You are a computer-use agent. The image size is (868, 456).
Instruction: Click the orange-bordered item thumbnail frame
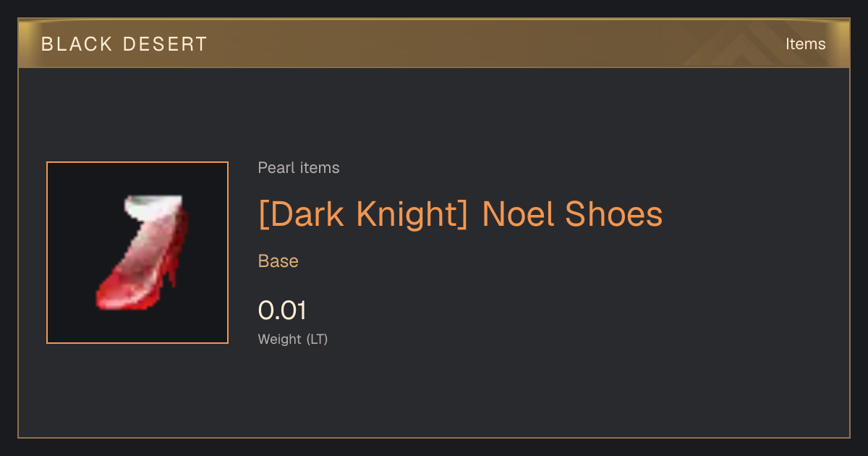coord(137,253)
